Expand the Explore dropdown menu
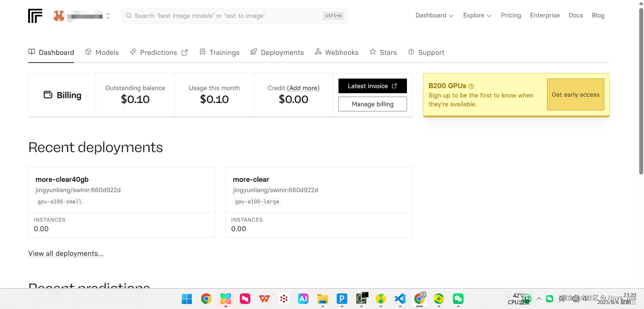This screenshot has width=644, height=309. pyautogui.click(x=477, y=15)
